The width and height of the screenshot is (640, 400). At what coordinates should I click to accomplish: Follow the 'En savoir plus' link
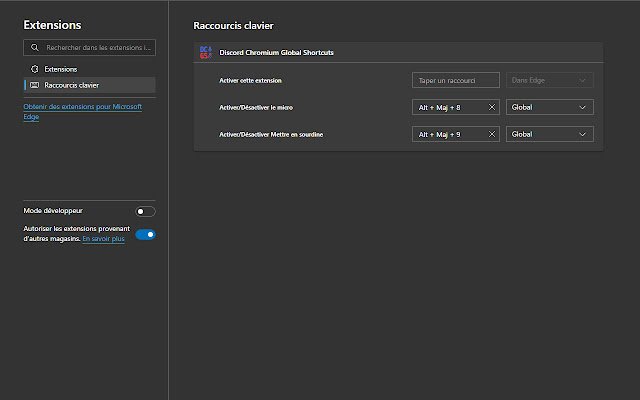click(103, 238)
